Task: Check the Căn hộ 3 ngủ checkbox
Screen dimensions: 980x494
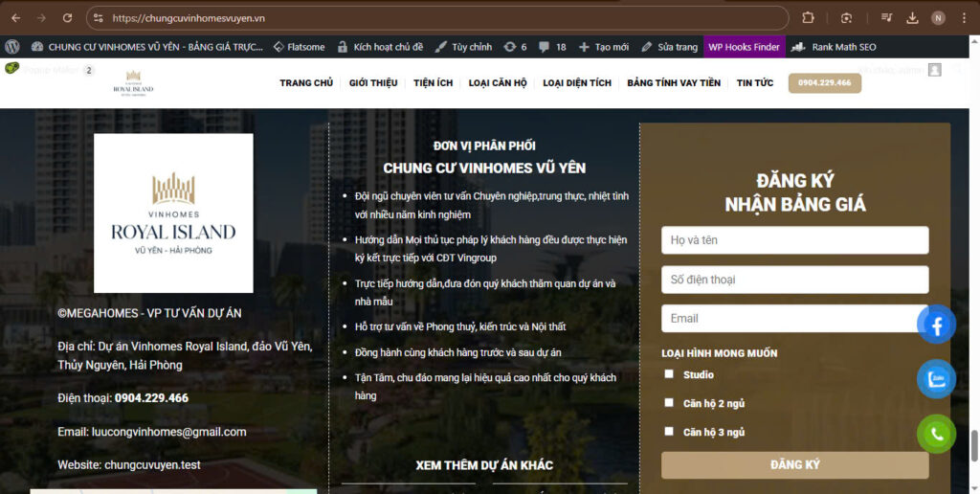Action: coord(669,432)
